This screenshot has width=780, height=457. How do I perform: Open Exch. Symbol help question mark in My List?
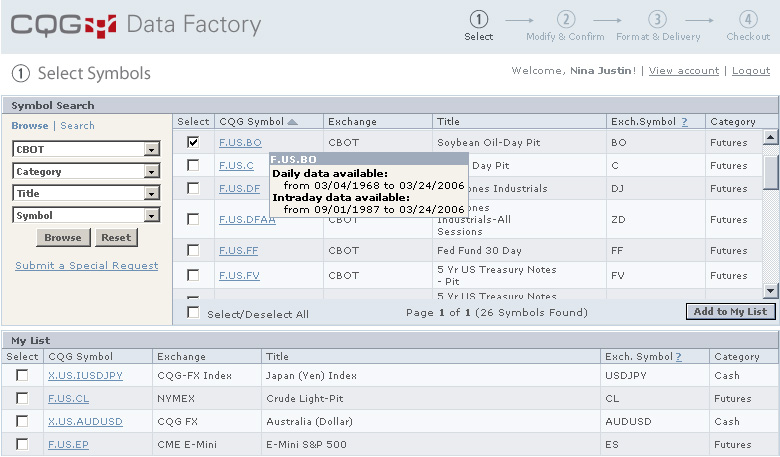pyautogui.click(x=679, y=357)
